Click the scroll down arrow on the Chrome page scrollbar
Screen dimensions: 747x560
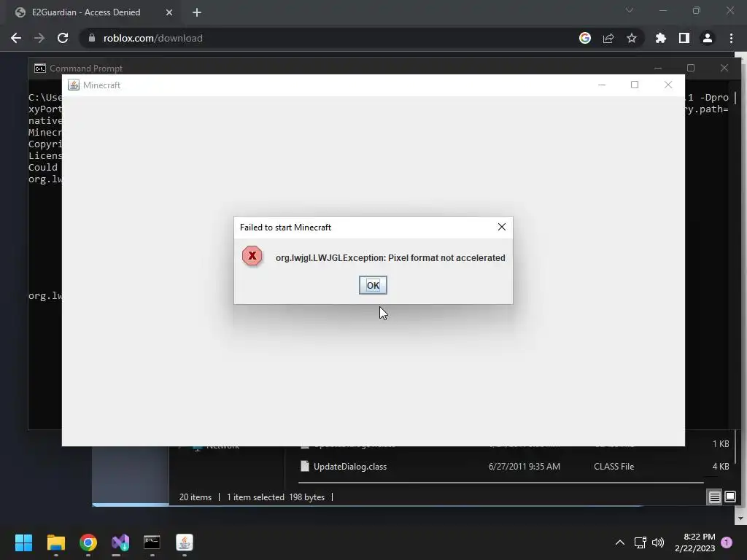point(740,518)
